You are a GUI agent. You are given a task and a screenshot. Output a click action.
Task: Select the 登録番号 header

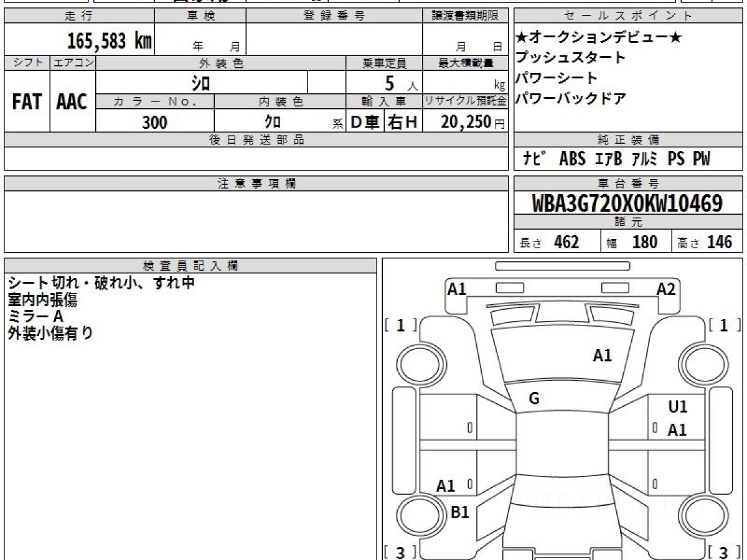(334, 16)
